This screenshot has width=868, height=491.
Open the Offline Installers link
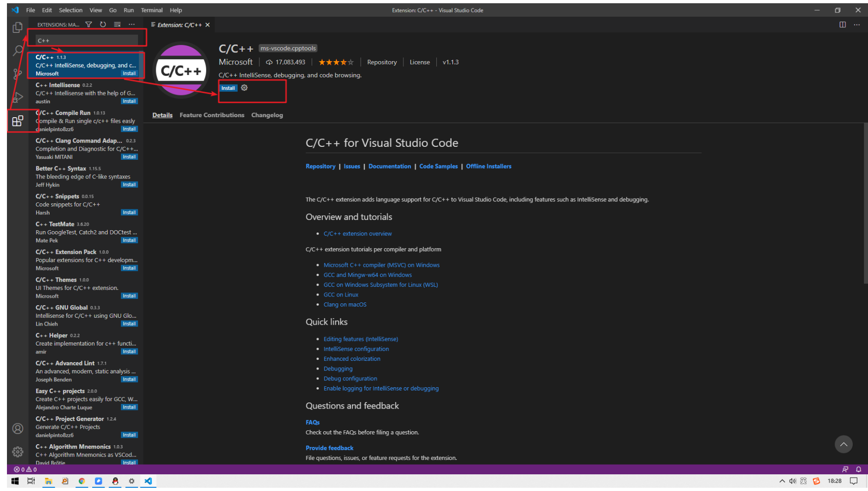coord(489,166)
